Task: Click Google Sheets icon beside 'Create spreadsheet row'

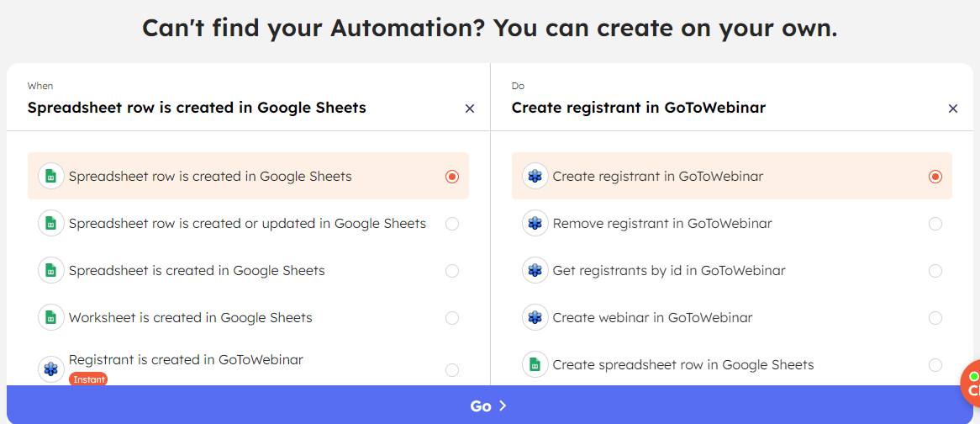Action: coord(535,365)
